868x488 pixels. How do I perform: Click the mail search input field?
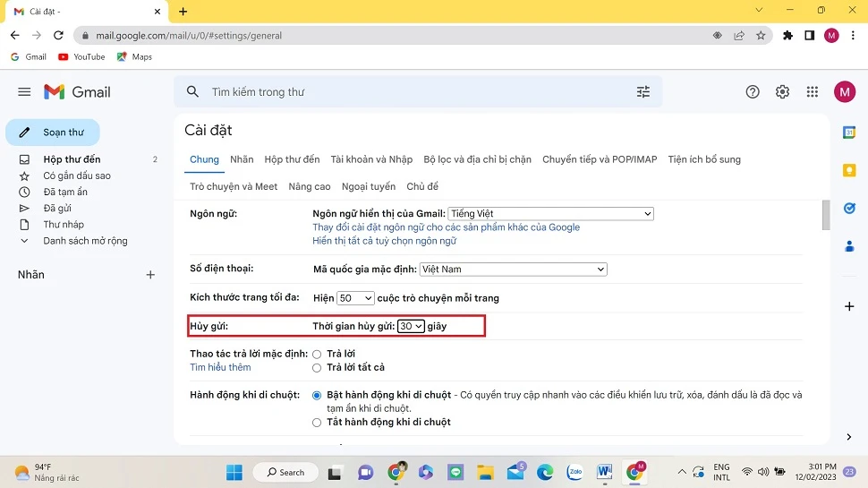[x=412, y=92]
